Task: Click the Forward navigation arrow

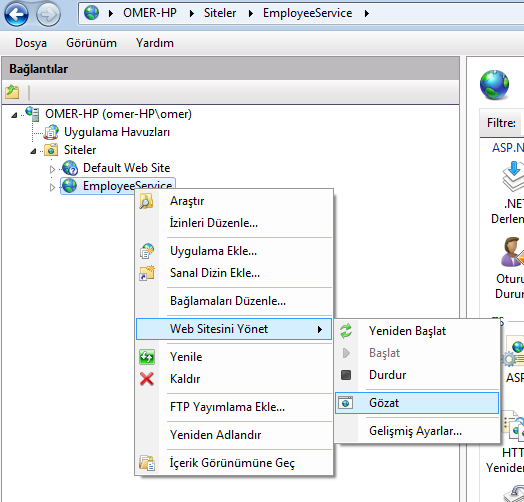Action: pyautogui.click(x=48, y=14)
